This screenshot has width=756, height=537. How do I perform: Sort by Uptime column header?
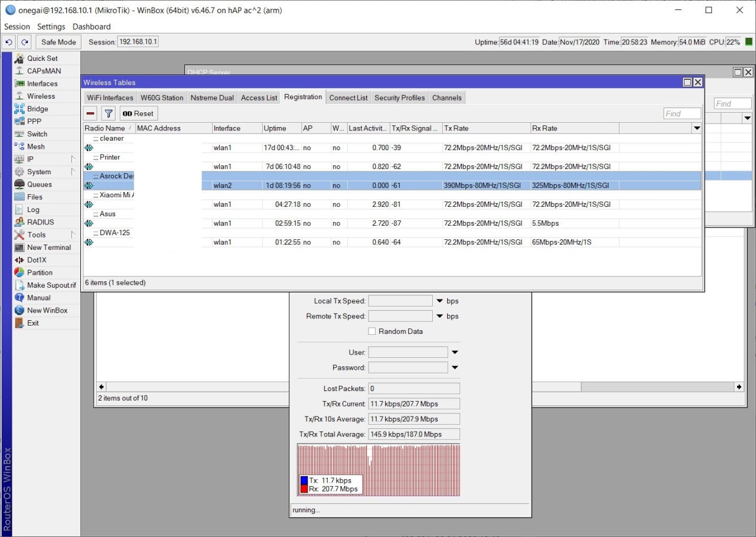click(281, 128)
